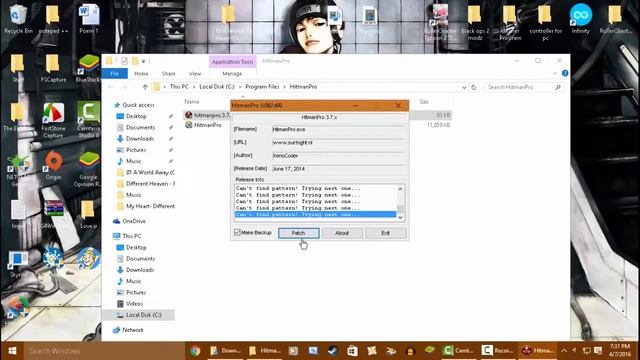Open the Infinity desktop shortcut

tap(580, 19)
